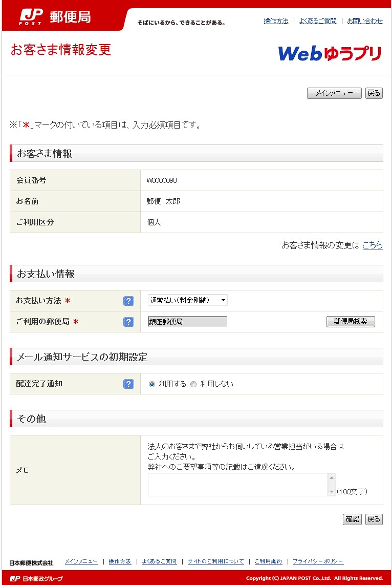Select 利用する radio button
392x585 pixels.
click(151, 384)
